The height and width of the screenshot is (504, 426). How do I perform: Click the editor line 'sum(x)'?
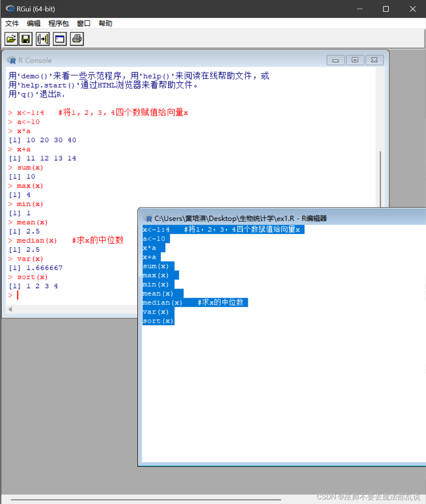point(158,266)
